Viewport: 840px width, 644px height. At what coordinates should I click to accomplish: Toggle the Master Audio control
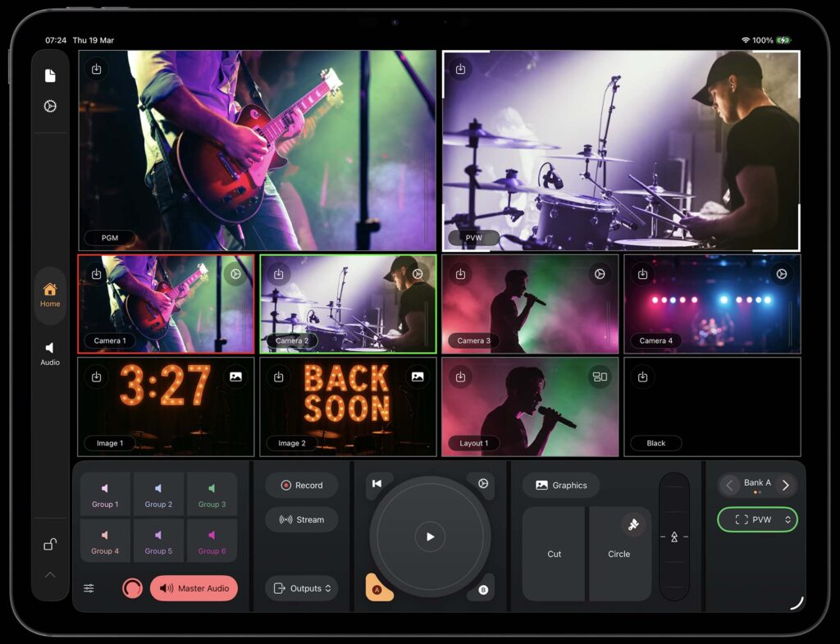pos(194,588)
